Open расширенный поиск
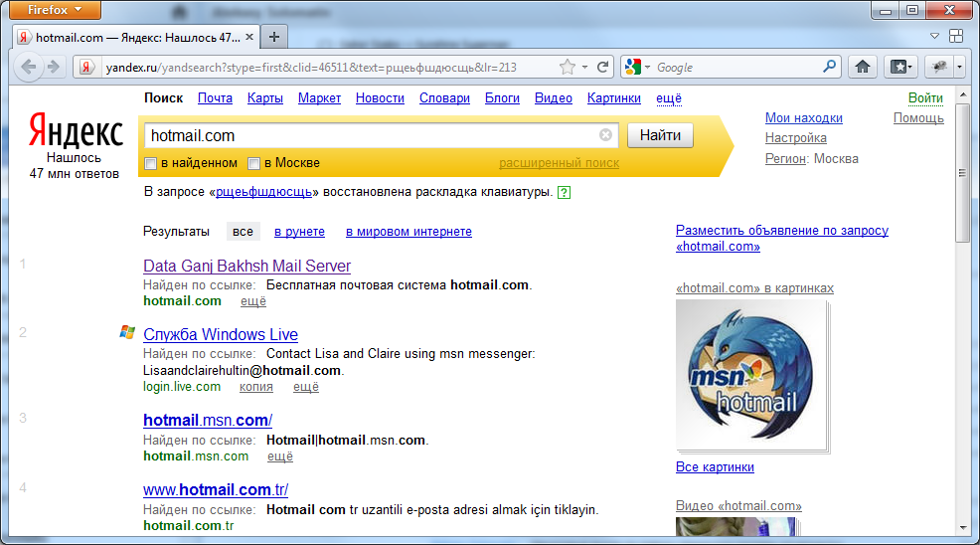Image resolution: width=980 pixels, height=545 pixels. pos(559,163)
